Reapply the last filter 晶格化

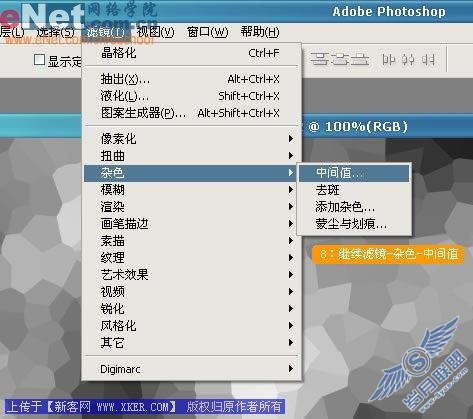pyautogui.click(x=191, y=53)
